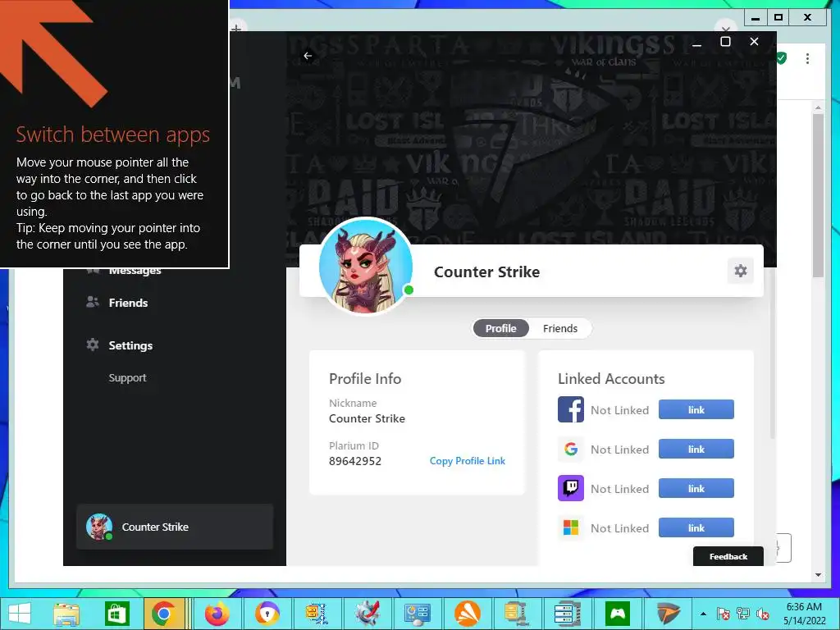Click the Facebook icon in Linked Accounts
840x630 pixels.
pos(571,410)
